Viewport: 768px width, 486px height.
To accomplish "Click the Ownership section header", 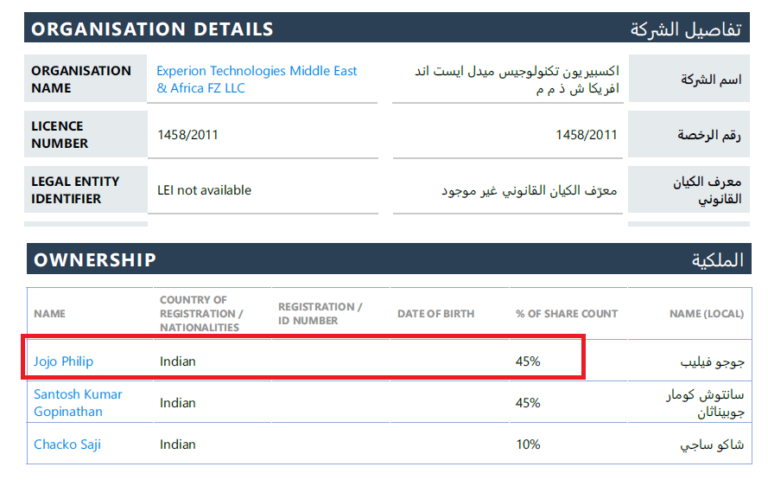I will pos(95,260).
